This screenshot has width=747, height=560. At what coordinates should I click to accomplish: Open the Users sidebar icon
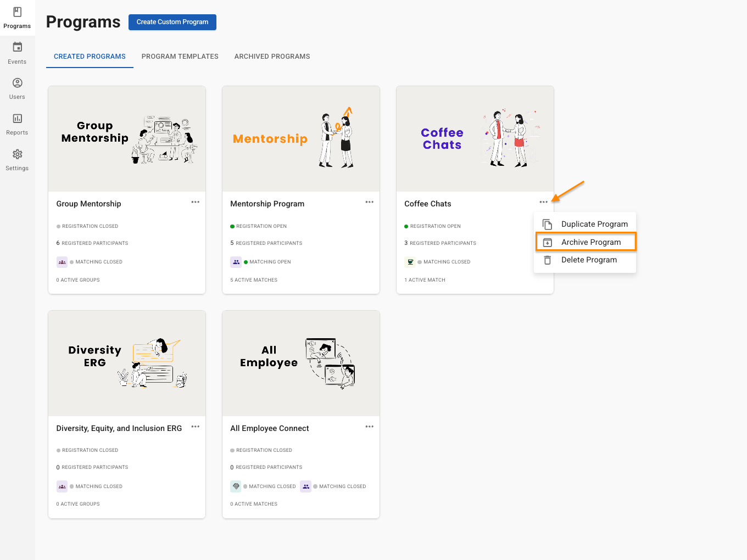(x=17, y=83)
